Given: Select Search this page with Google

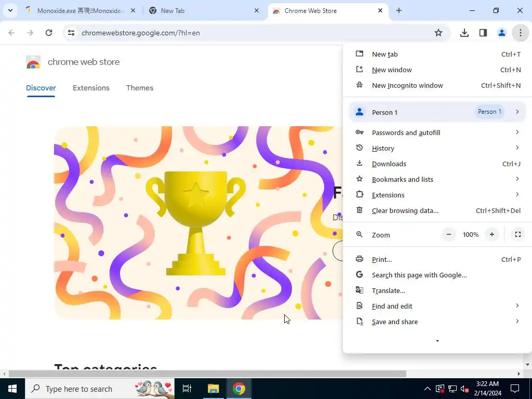Looking at the screenshot, I should point(437,275).
